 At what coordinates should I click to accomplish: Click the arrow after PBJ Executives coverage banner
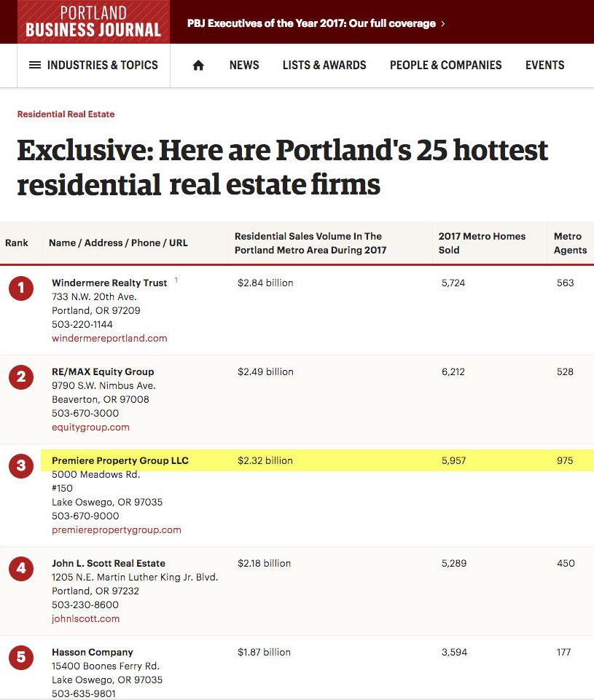[x=442, y=23]
